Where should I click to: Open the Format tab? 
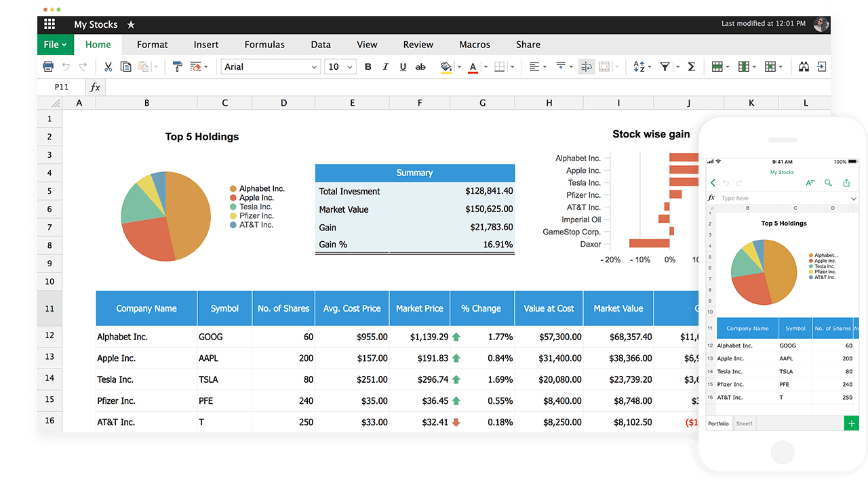(152, 45)
